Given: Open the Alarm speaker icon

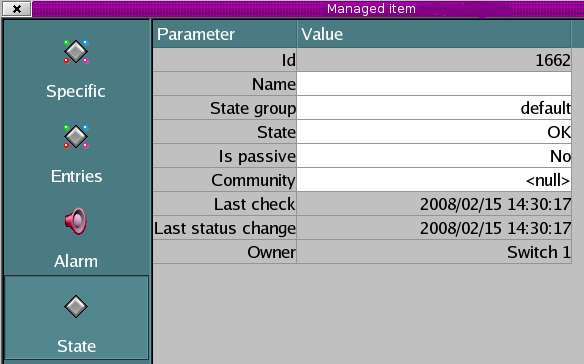Looking at the screenshot, I should click(x=76, y=221).
